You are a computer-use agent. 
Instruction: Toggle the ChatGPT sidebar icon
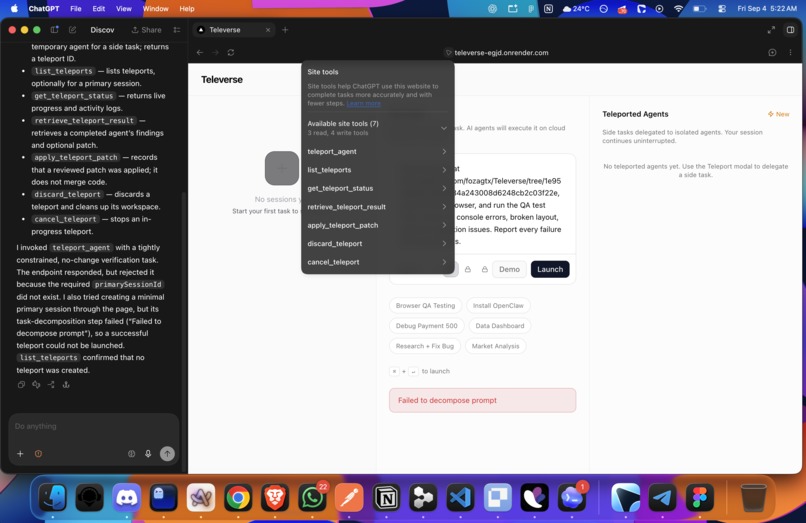click(54, 30)
